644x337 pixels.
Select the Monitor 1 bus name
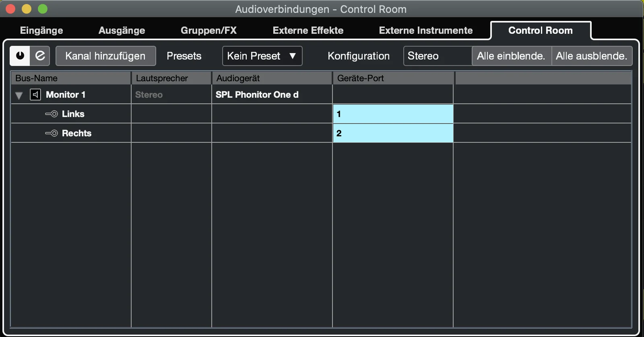pos(66,95)
